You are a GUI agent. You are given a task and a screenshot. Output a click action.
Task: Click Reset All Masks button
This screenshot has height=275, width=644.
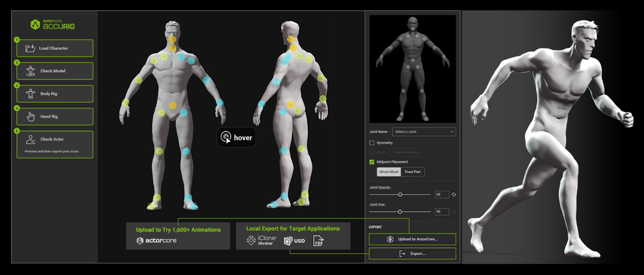406,153
